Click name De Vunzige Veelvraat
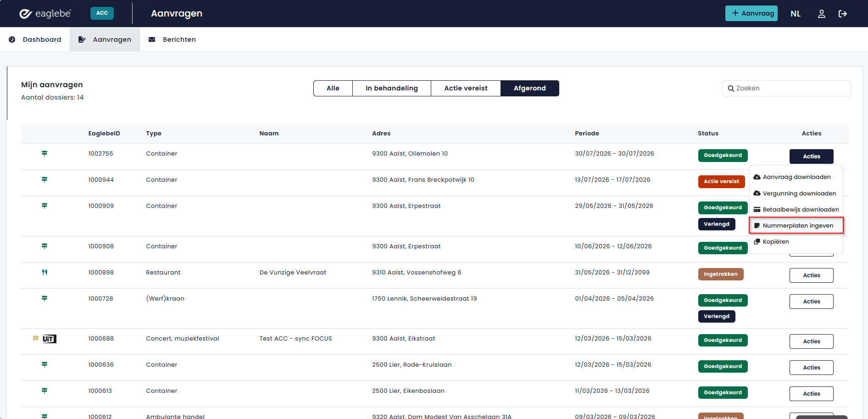This screenshot has width=868, height=419. pos(293,273)
